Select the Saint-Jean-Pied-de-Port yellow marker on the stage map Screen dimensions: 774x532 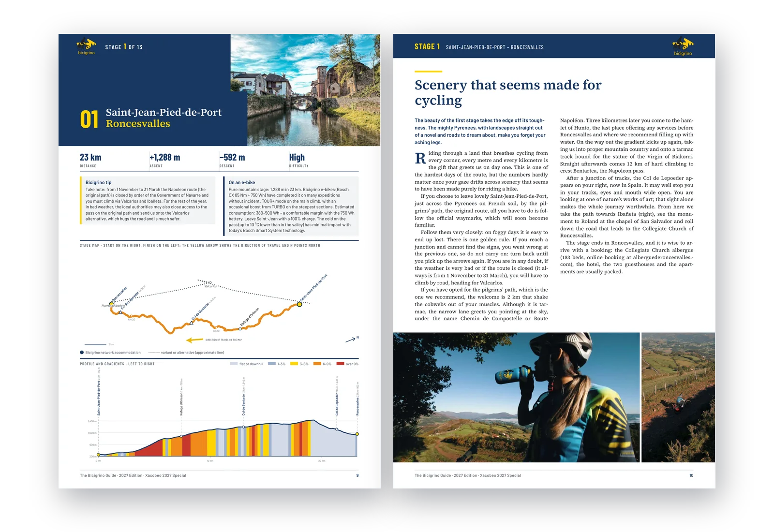(x=299, y=304)
